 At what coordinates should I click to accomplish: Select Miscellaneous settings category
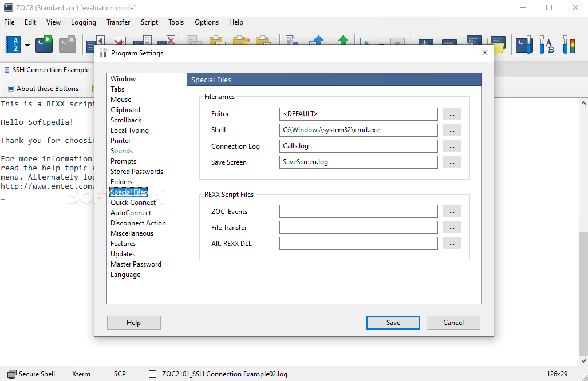tap(132, 233)
